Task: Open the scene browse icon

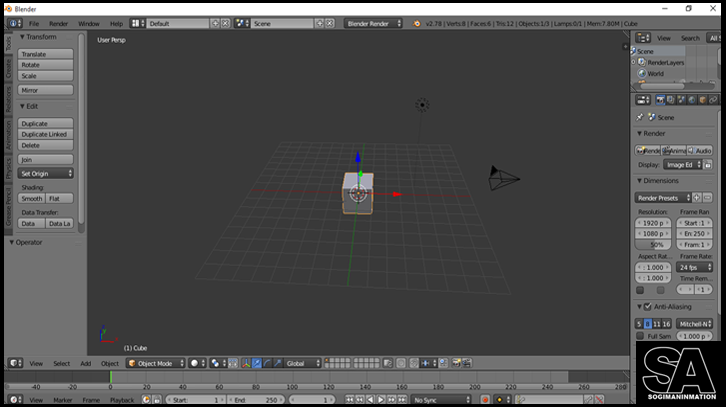Action: [242, 23]
